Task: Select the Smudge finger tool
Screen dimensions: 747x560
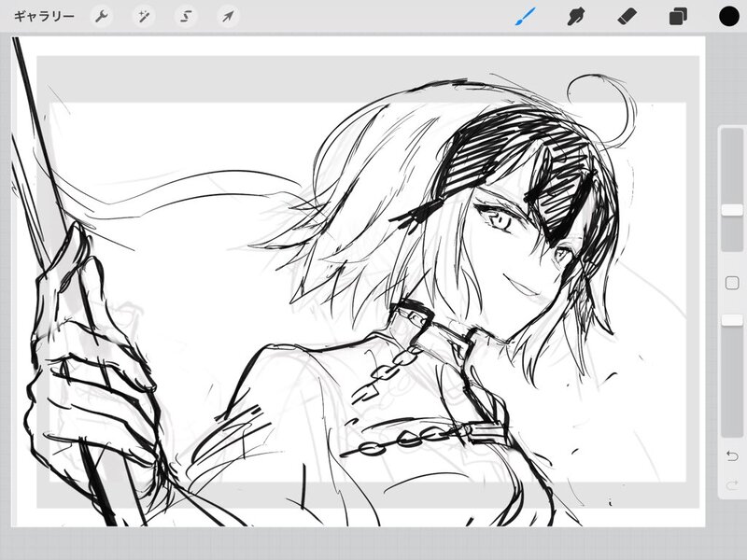Action: (x=575, y=17)
